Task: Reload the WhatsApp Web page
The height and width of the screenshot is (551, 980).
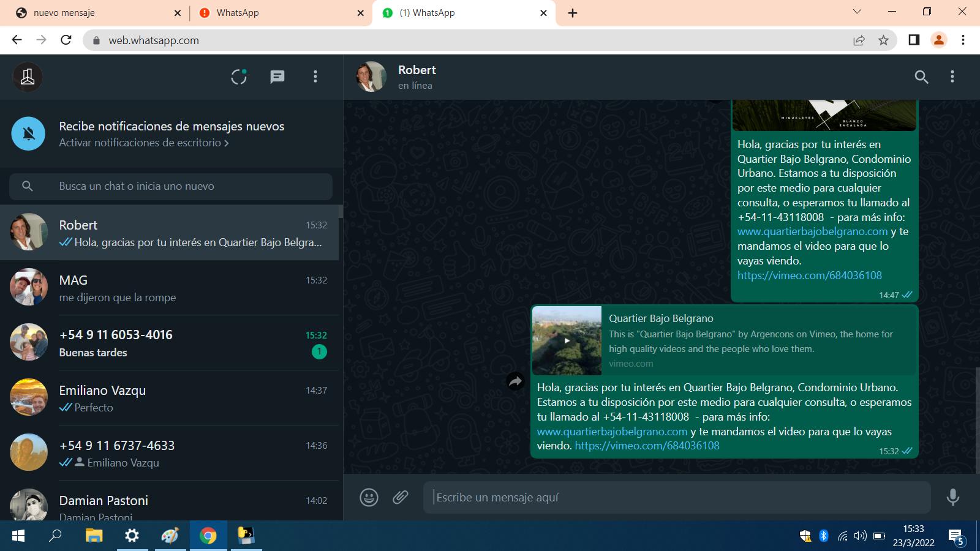Action: (x=66, y=40)
